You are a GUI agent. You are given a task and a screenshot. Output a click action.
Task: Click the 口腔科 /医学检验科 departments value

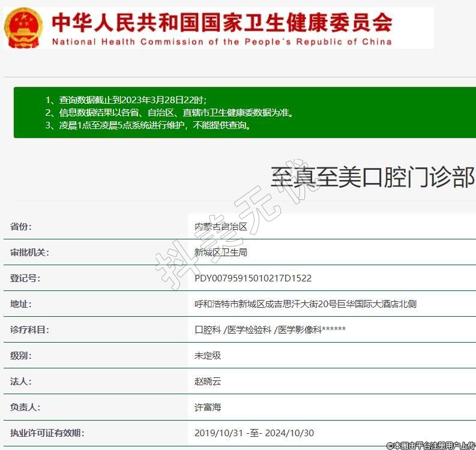click(x=270, y=330)
